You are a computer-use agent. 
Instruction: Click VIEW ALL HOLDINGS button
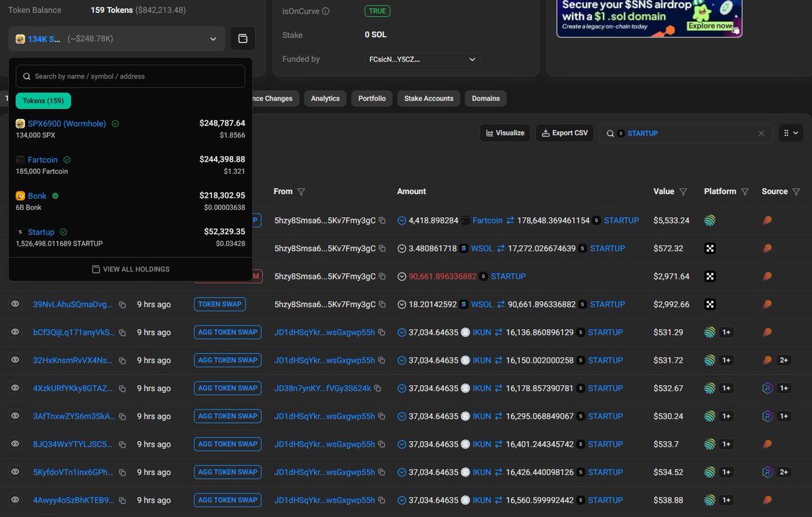coord(131,269)
